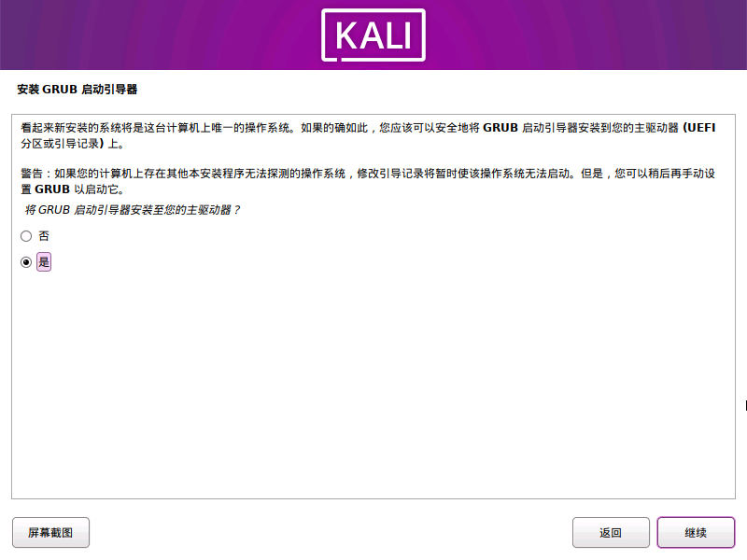Select the 否 radio button
Viewport: 747px width, 560px height.
(x=26, y=236)
